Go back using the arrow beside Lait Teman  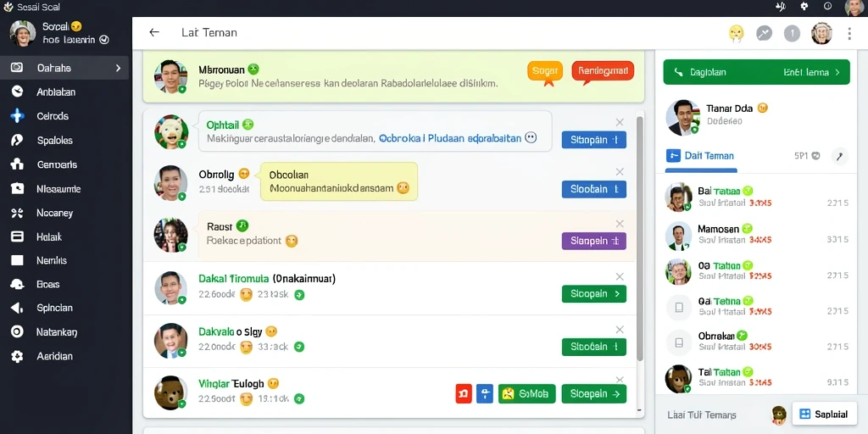click(154, 33)
